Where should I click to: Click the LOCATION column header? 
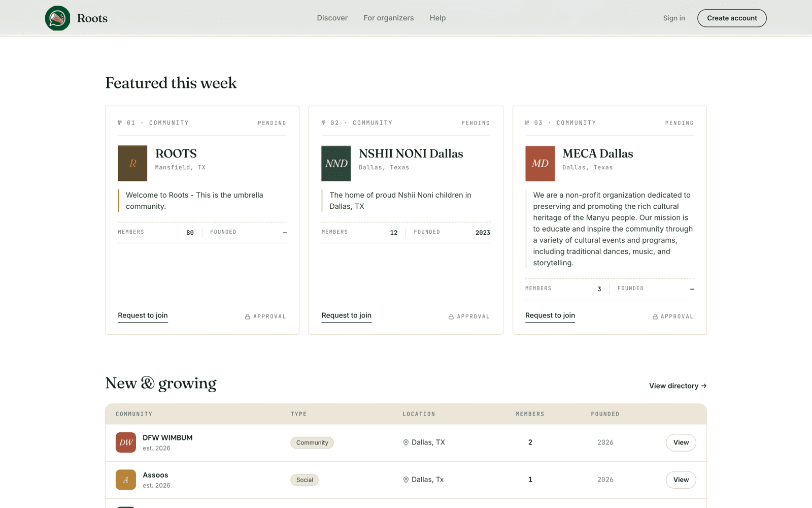point(419,414)
